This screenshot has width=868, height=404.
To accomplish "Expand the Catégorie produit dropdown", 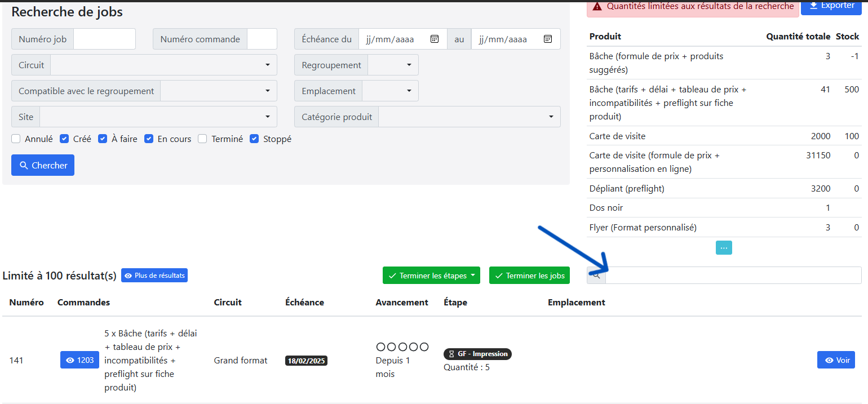I will pyautogui.click(x=469, y=117).
